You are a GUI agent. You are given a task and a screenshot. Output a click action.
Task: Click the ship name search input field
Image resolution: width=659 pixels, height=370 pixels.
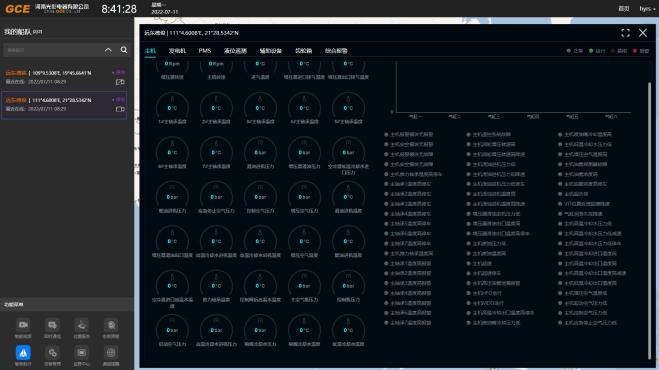coord(53,50)
